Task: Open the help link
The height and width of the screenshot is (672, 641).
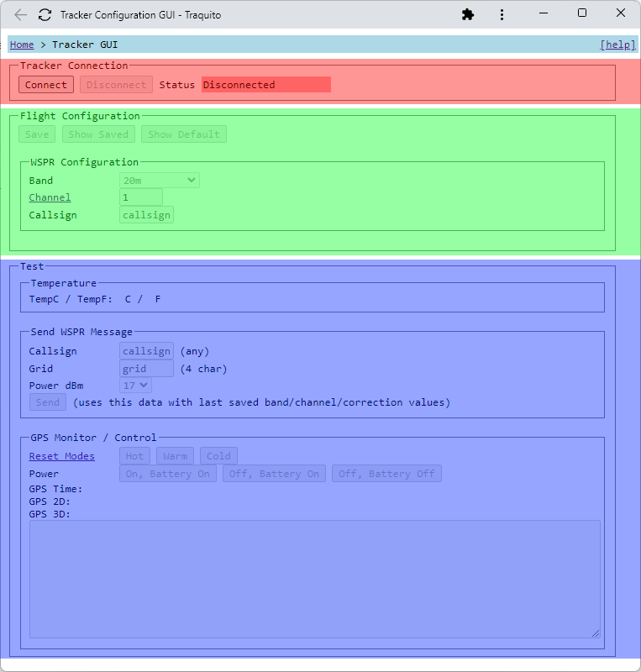Action: click(x=617, y=45)
